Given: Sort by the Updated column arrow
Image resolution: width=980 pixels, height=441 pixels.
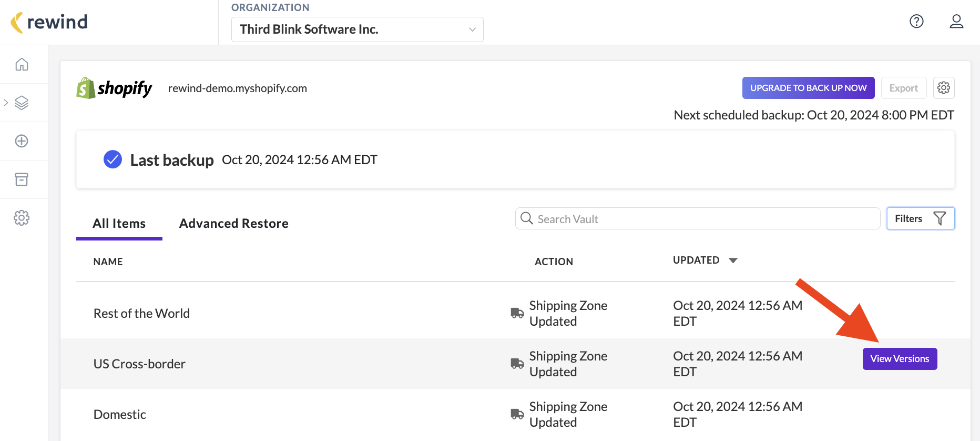Looking at the screenshot, I should click(733, 260).
